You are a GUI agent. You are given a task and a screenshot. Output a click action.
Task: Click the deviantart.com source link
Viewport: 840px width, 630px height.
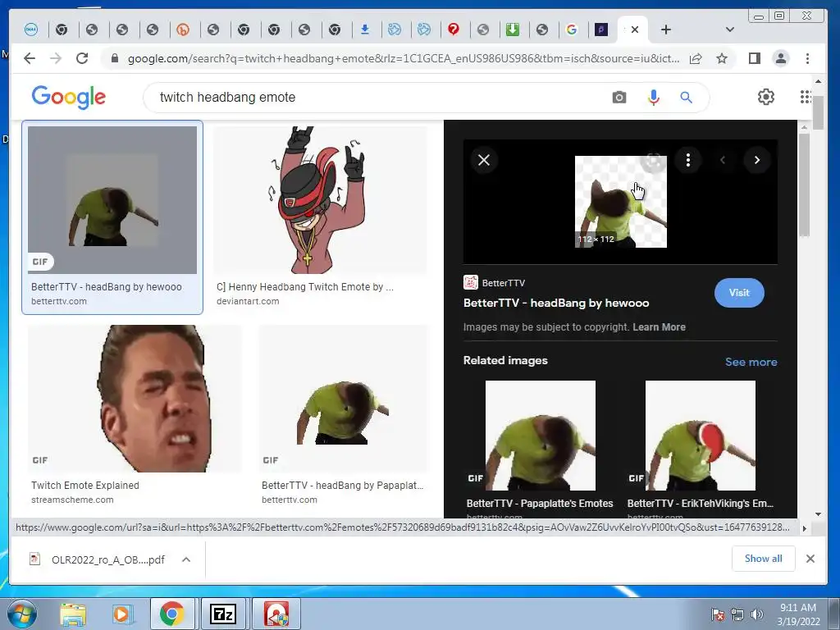tap(248, 301)
